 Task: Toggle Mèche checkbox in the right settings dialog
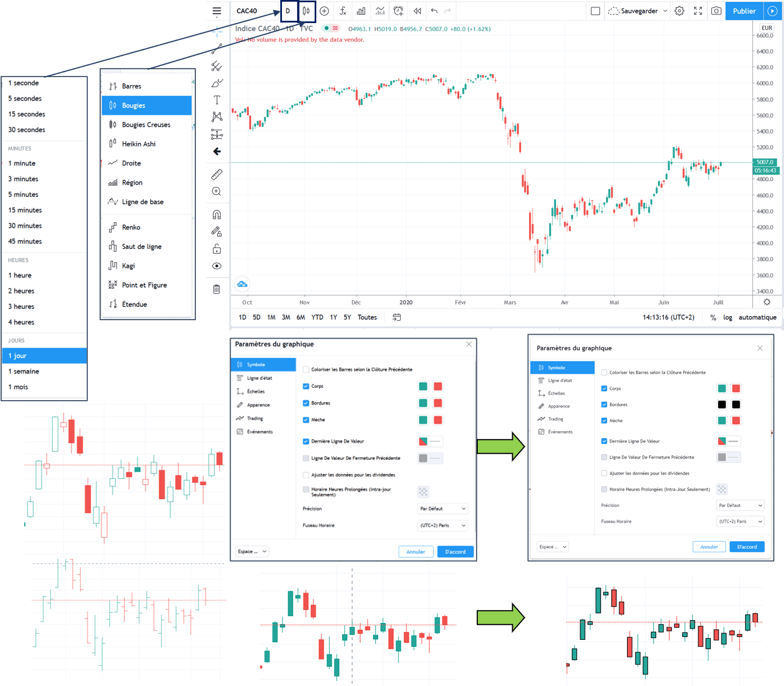[x=604, y=420]
